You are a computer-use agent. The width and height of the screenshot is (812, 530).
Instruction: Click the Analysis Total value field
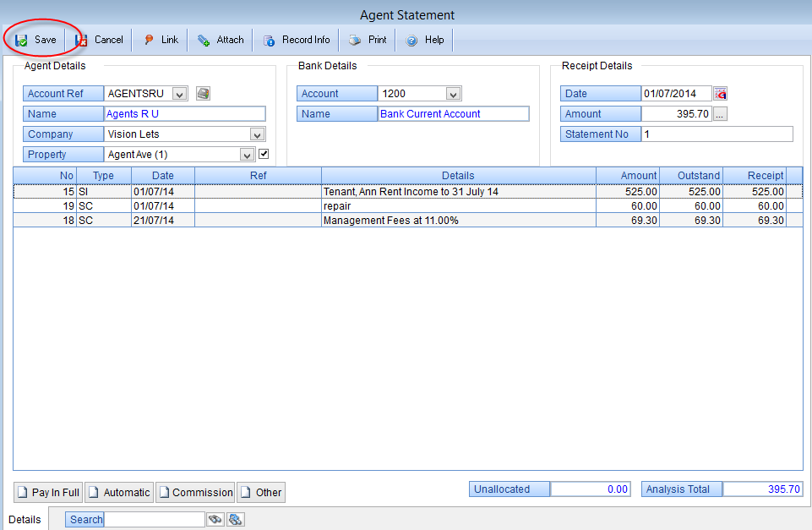763,489
